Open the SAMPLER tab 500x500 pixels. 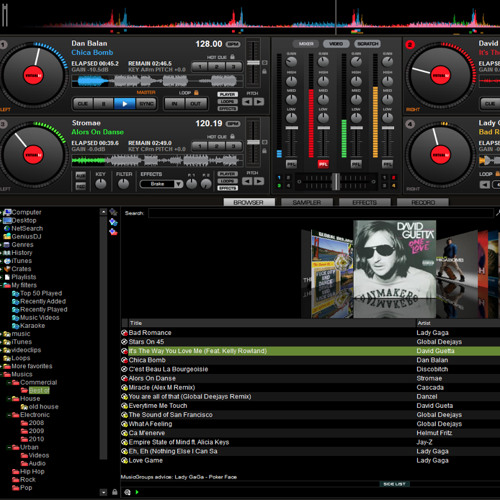tap(307, 202)
